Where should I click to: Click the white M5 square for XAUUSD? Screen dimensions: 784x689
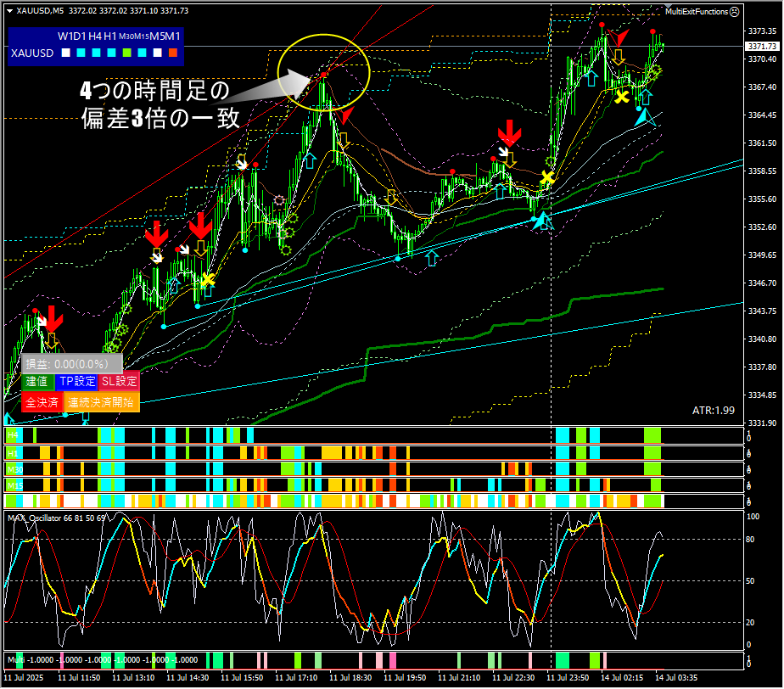point(158,53)
